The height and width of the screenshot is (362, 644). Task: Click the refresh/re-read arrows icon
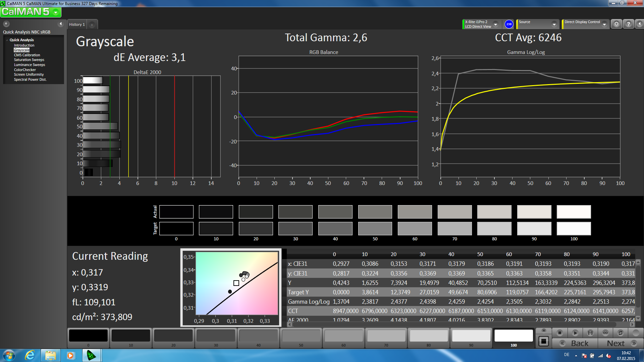[x=620, y=333]
